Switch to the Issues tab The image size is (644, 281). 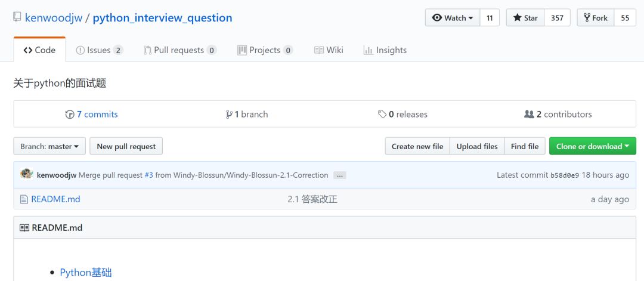(x=100, y=50)
